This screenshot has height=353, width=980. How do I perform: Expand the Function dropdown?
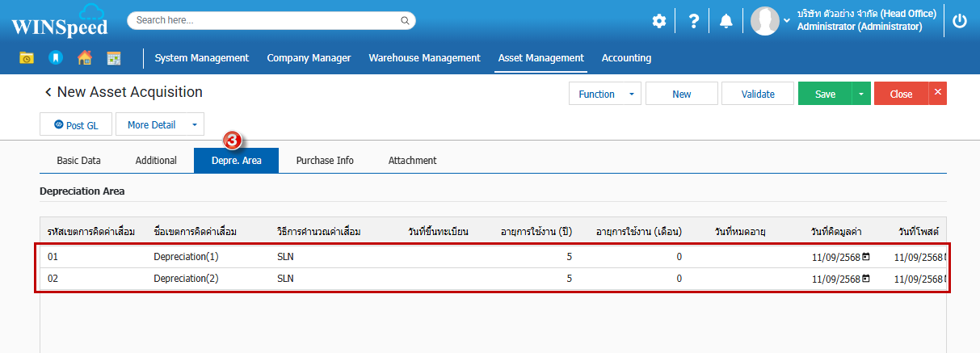pyautogui.click(x=631, y=95)
